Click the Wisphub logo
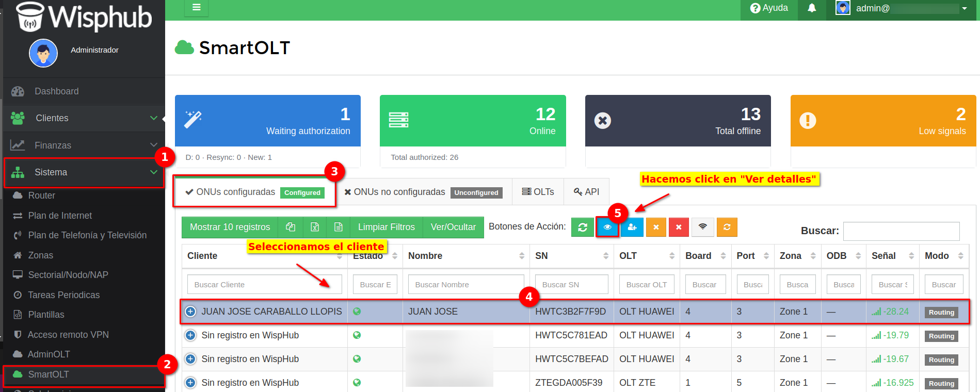This screenshot has height=392, width=980. coord(85,17)
